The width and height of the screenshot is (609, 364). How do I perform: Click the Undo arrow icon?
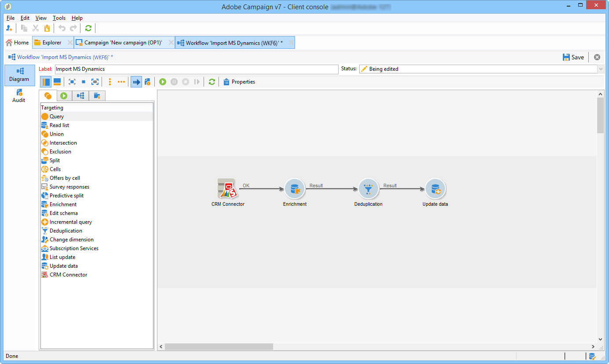tap(62, 28)
